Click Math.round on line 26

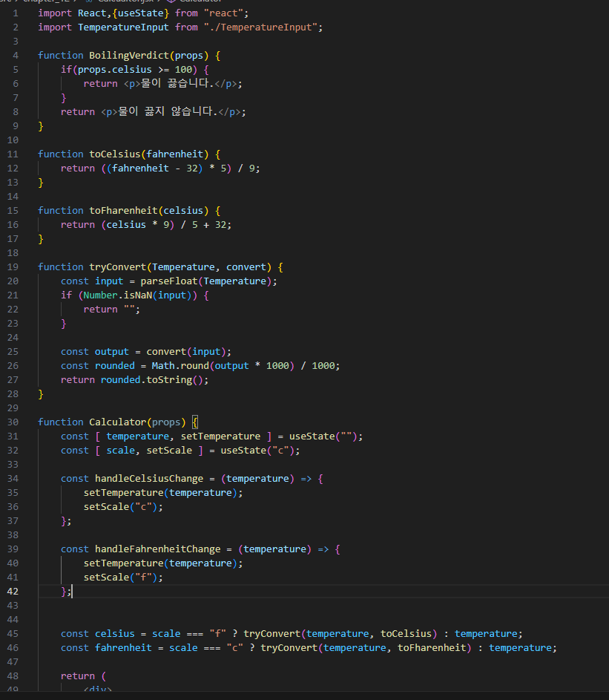(x=181, y=366)
